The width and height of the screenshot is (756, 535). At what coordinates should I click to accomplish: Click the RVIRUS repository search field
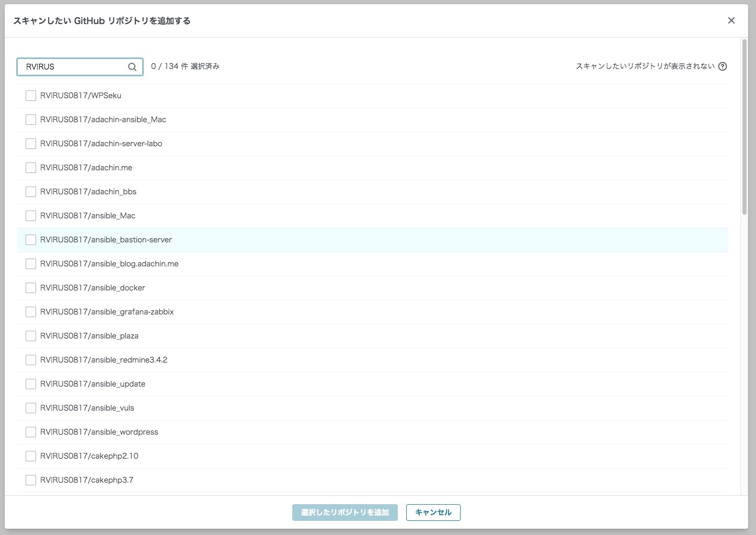pyautogui.click(x=73, y=67)
